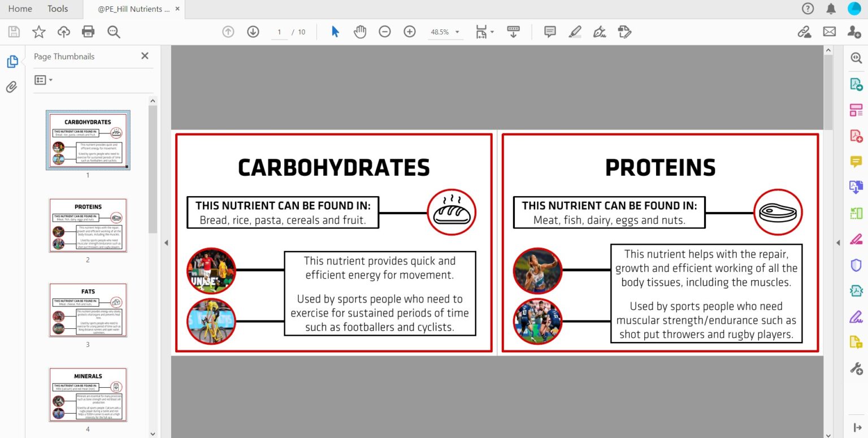Open the thumbnail options dropdown

[43, 80]
